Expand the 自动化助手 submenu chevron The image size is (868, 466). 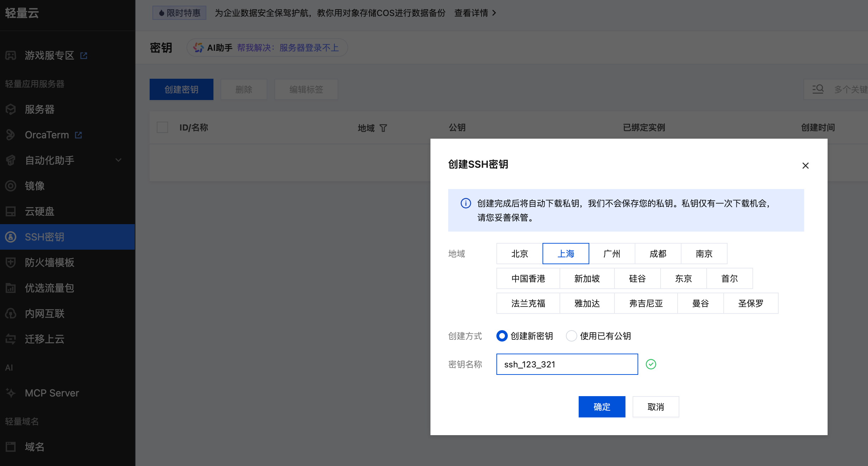[118, 160]
